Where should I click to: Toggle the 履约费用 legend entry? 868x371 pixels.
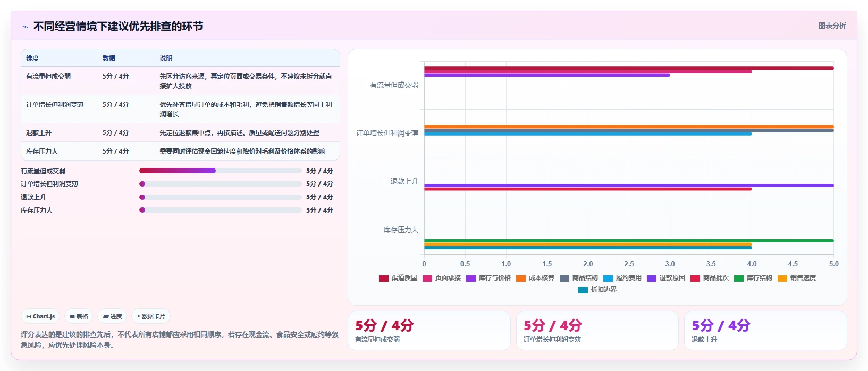click(622, 278)
